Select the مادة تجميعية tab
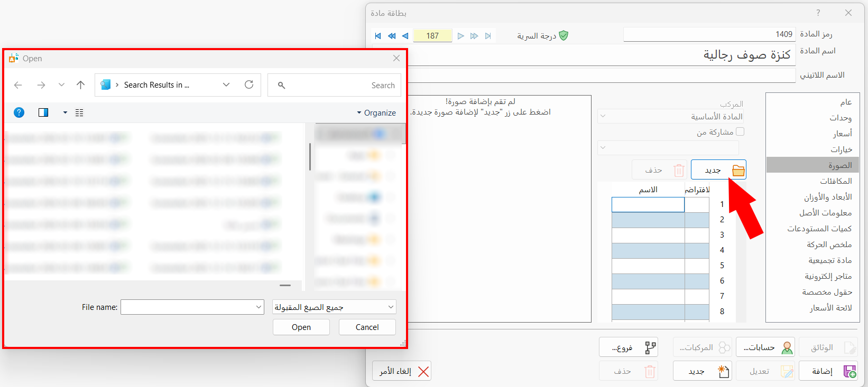 click(812, 260)
